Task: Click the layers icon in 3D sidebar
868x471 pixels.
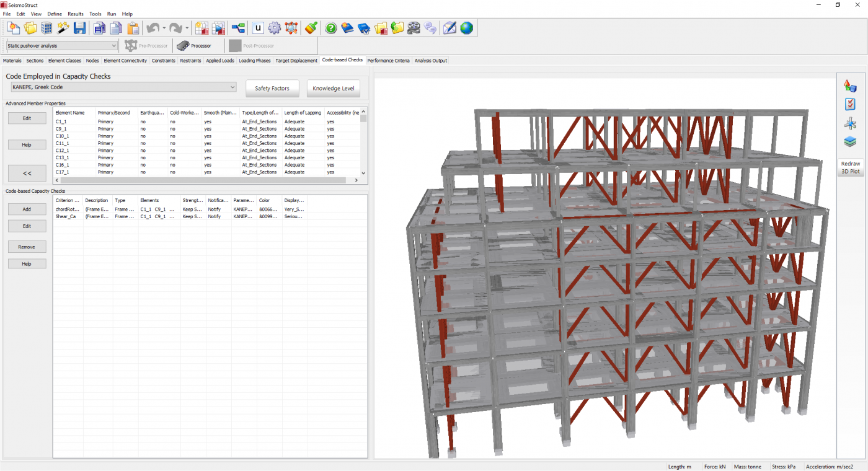Action: (x=850, y=142)
